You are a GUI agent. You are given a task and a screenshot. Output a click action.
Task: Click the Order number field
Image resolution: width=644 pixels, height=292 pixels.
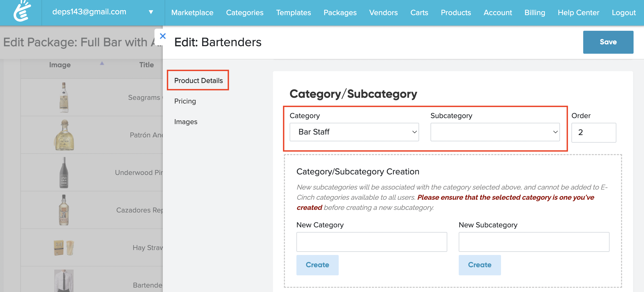coord(594,132)
